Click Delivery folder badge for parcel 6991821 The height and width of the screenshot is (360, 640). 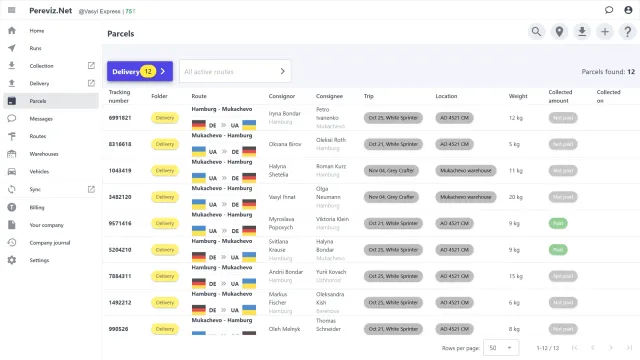tap(165, 118)
